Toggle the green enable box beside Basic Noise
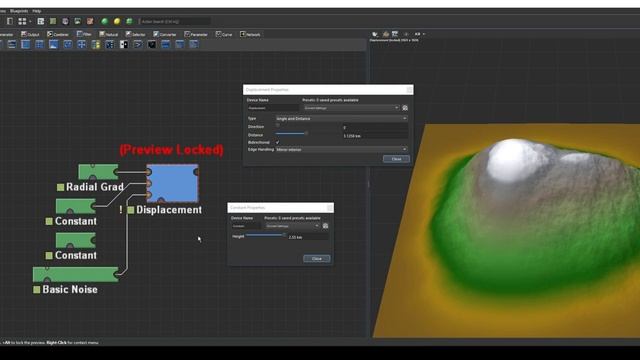The height and width of the screenshot is (360, 640). 37,290
